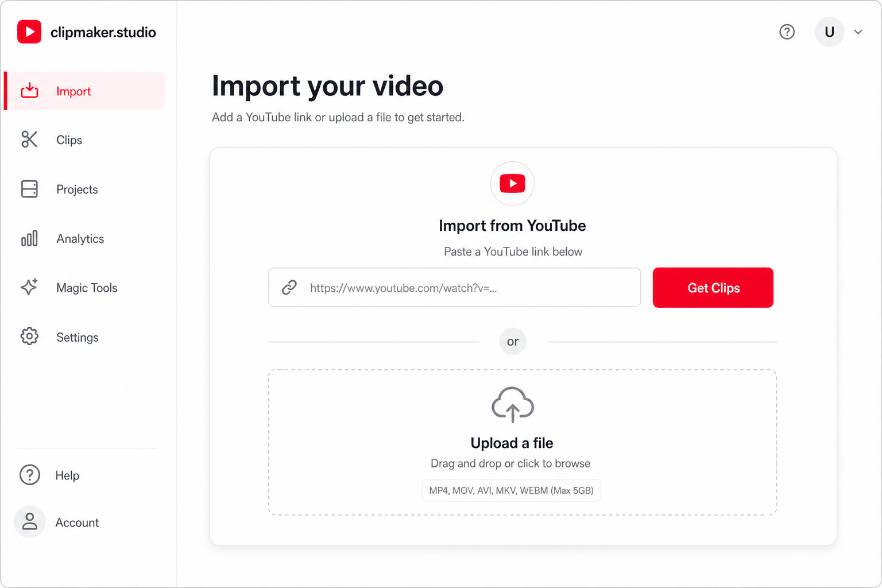This screenshot has width=882, height=588.
Task: Click the Import tray icon in sidebar
Action: click(29, 91)
